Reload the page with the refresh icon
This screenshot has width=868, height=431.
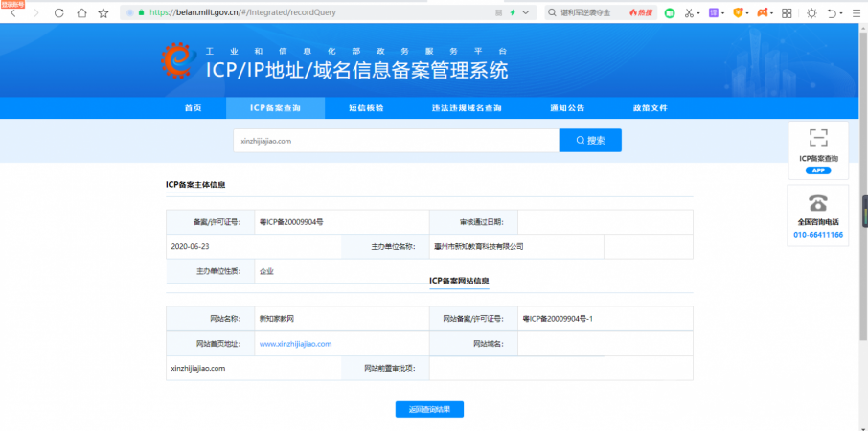59,12
